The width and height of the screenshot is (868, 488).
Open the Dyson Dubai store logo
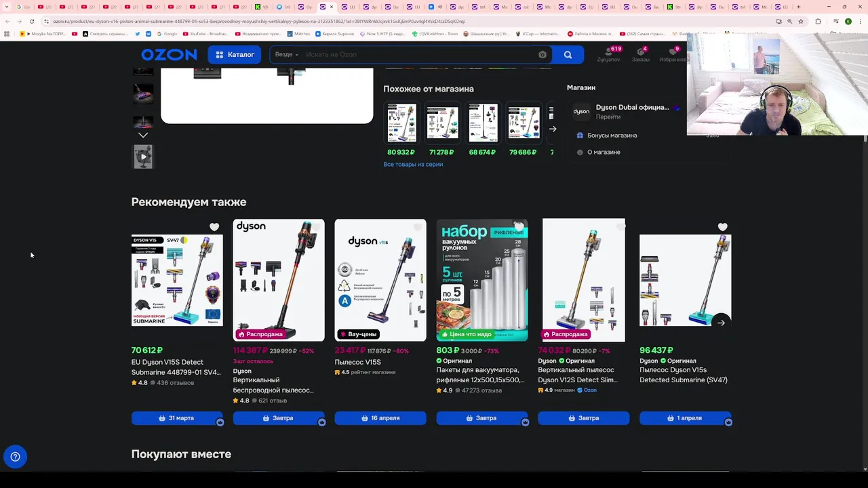point(581,112)
